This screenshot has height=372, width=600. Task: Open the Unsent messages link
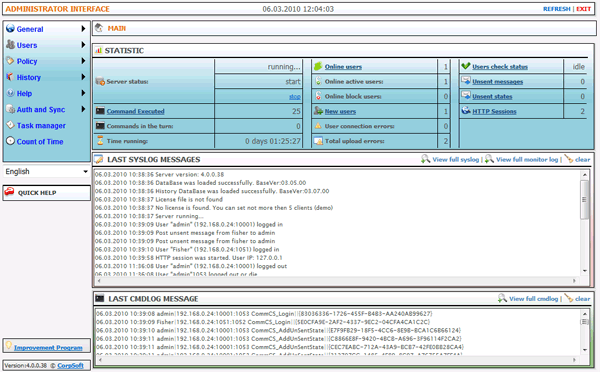(497, 82)
